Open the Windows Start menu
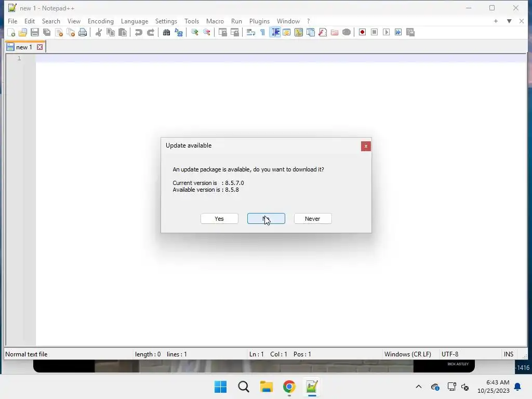The image size is (532, 399). (220, 387)
